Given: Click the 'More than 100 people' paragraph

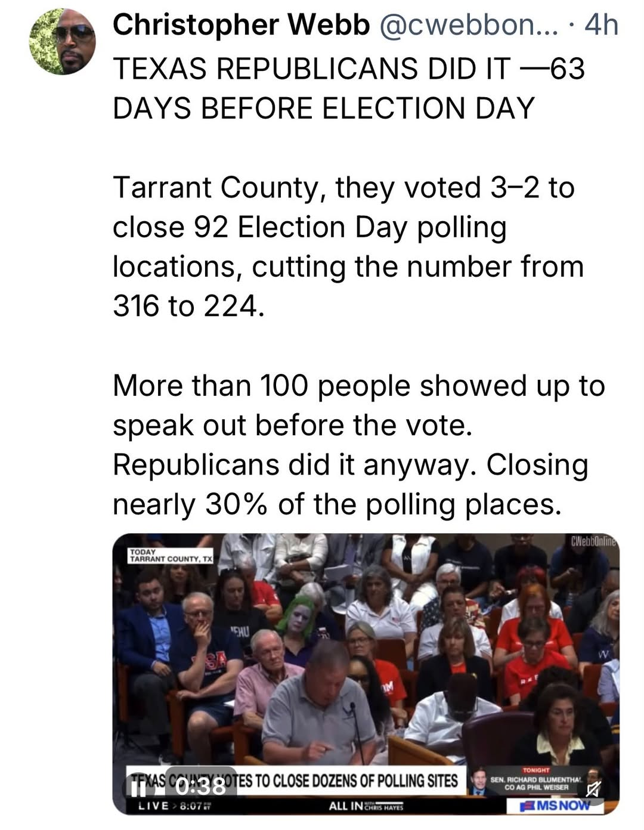Looking at the screenshot, I should 359,445.
